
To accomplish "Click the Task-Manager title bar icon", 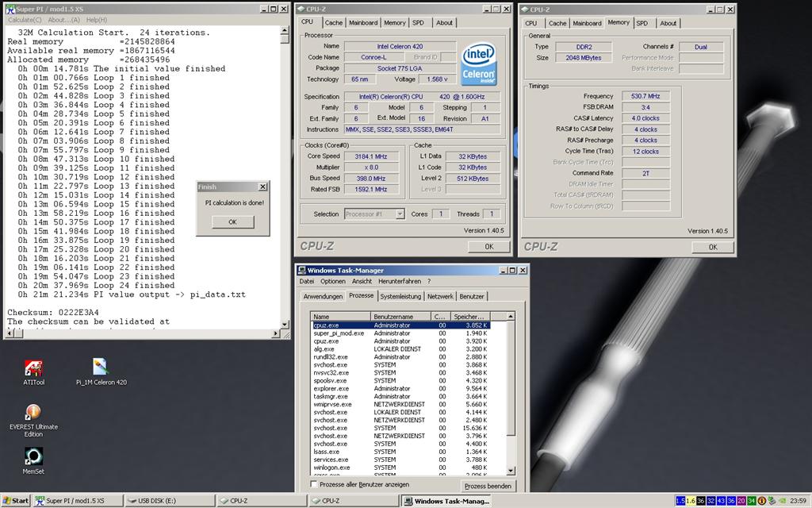I will click(302, 270).
